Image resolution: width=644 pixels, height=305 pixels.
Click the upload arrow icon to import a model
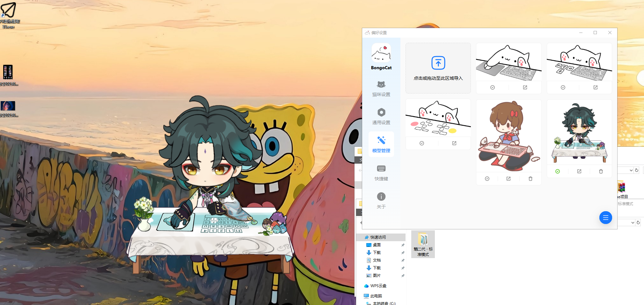(438, 63)
